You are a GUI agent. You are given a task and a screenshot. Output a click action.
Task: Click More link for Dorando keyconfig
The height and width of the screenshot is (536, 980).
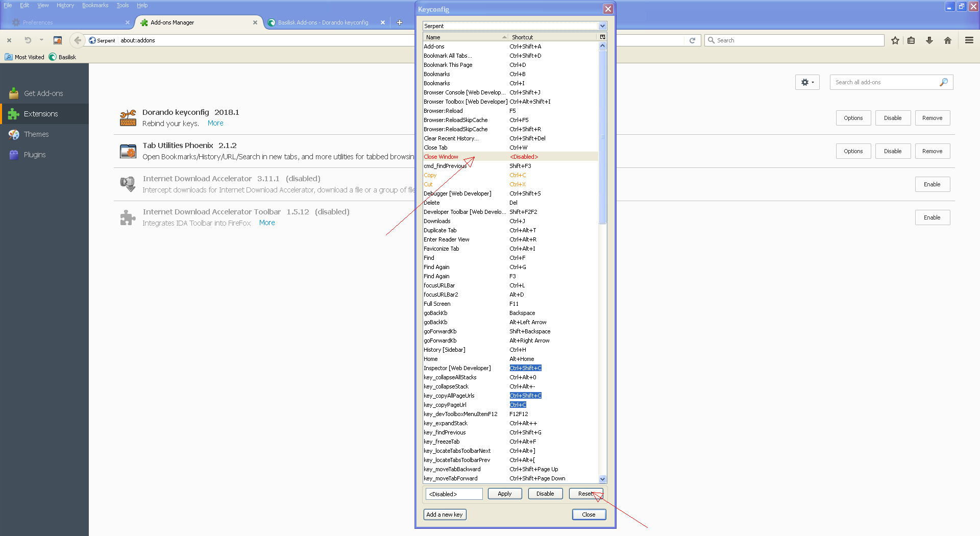(215, 123)
